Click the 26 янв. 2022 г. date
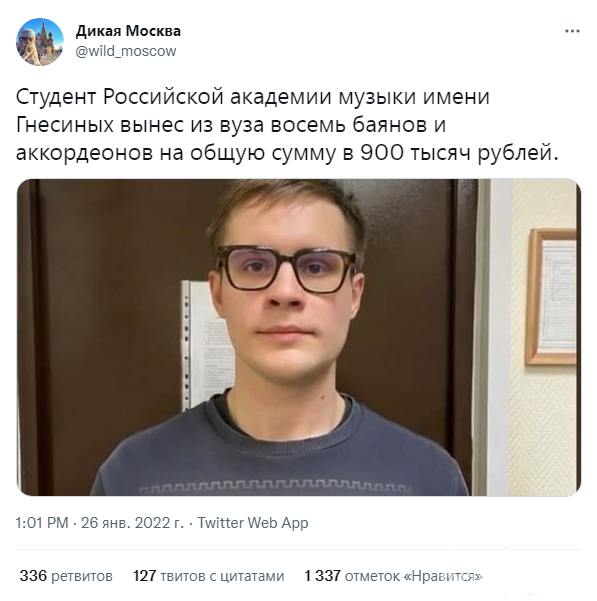 tap(132, 523)
